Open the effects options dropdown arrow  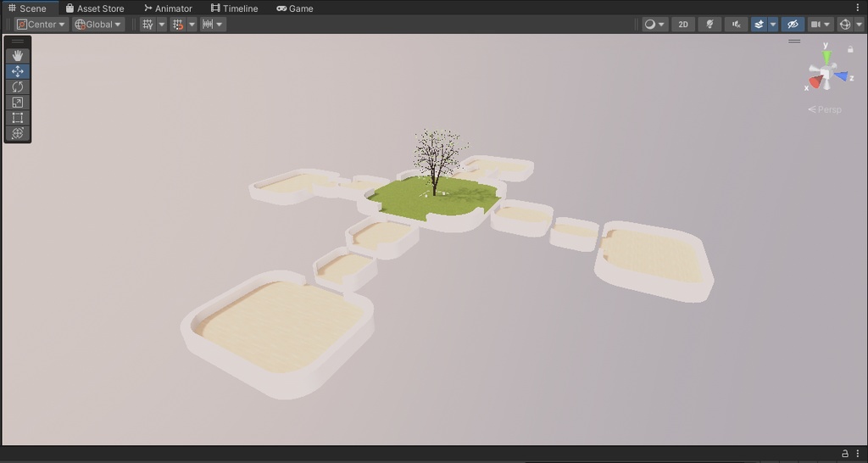[773, 25]
